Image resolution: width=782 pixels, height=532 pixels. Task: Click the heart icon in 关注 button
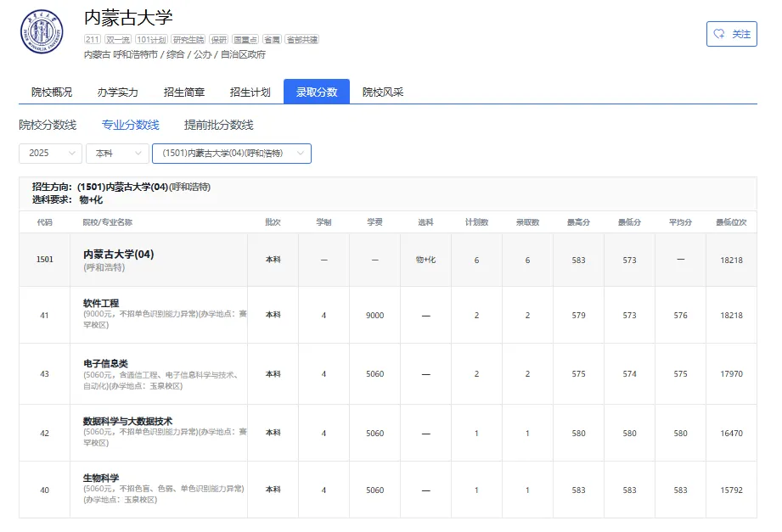tap(719, 34)
